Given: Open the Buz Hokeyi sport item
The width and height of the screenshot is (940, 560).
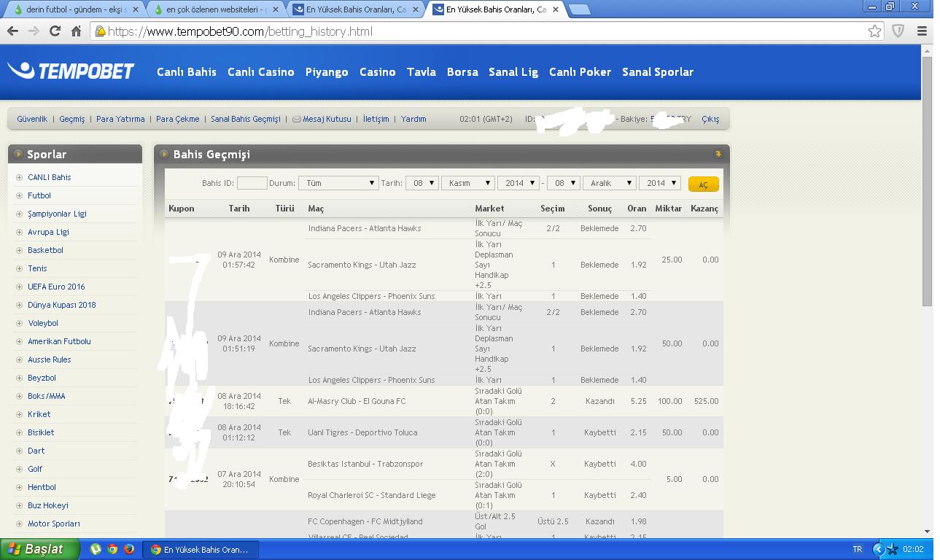Looking at the screenshot, I should [x=48, y=505].
